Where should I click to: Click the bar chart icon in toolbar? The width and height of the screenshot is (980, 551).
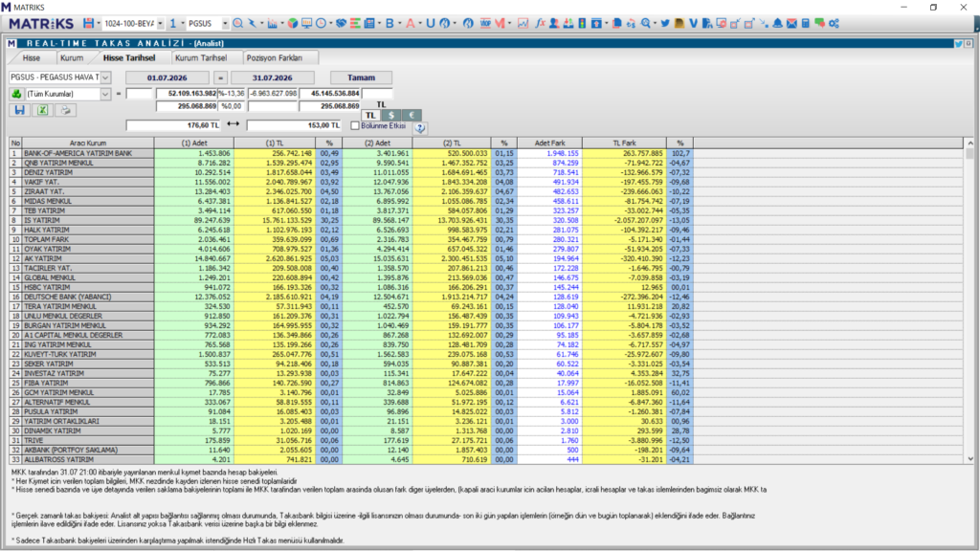pyautogui.click(x=272, y=23)
